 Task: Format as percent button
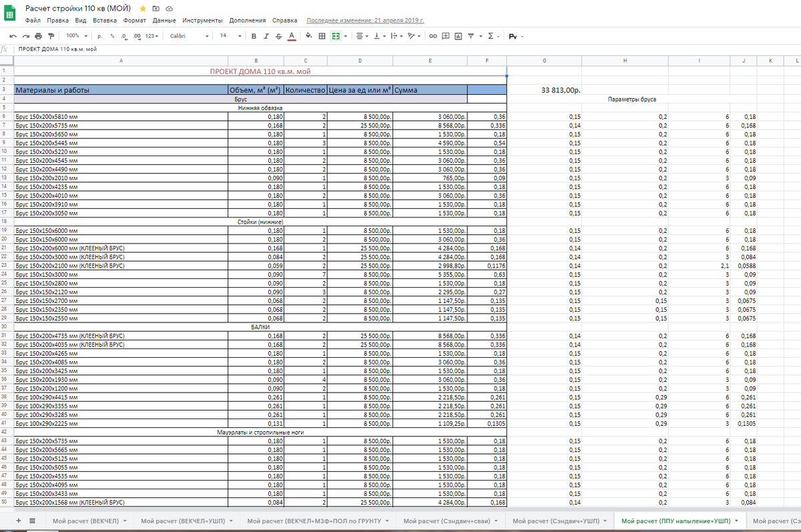point(112,36)
